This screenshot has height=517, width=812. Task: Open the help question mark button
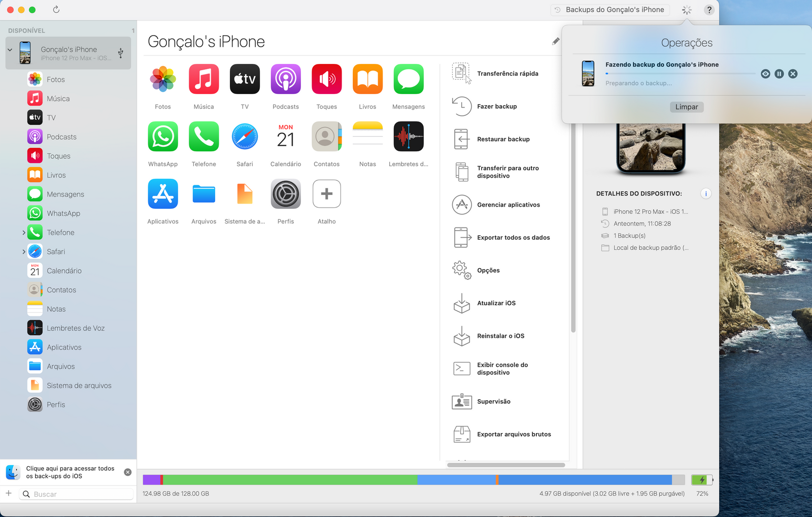[709, 10]
